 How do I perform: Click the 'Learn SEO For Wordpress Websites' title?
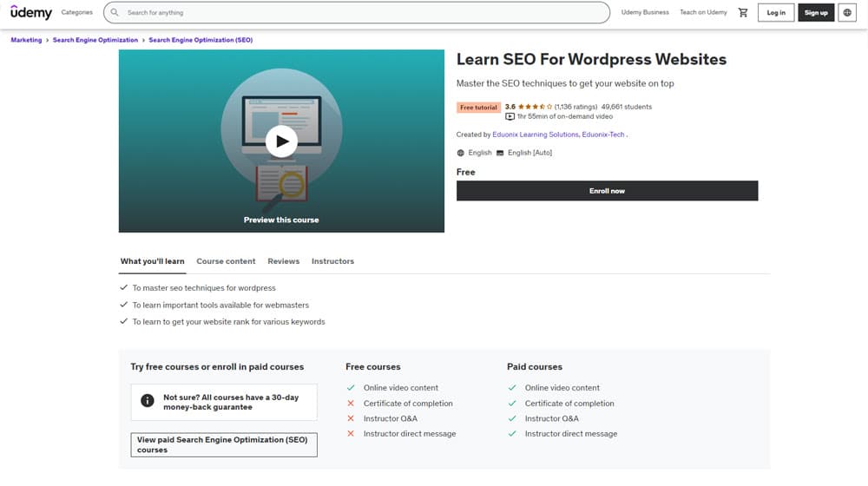[x=591, y=59]
